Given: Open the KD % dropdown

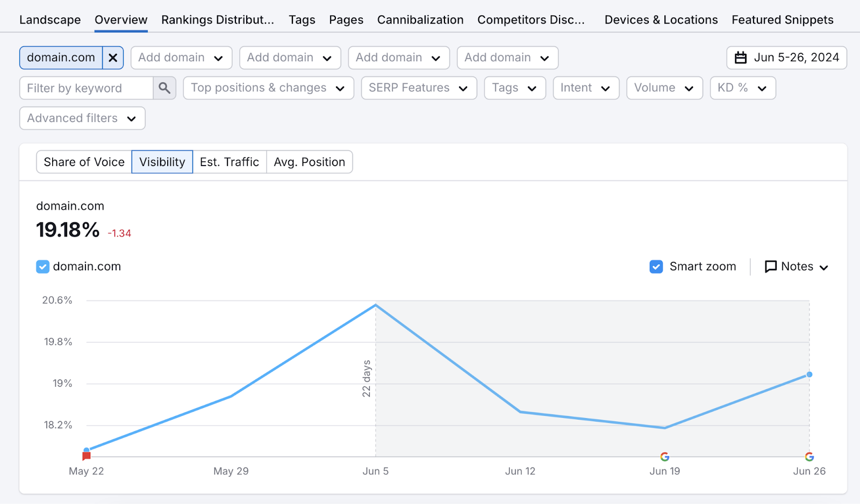Looking at the screenshot, I should 742,88.
